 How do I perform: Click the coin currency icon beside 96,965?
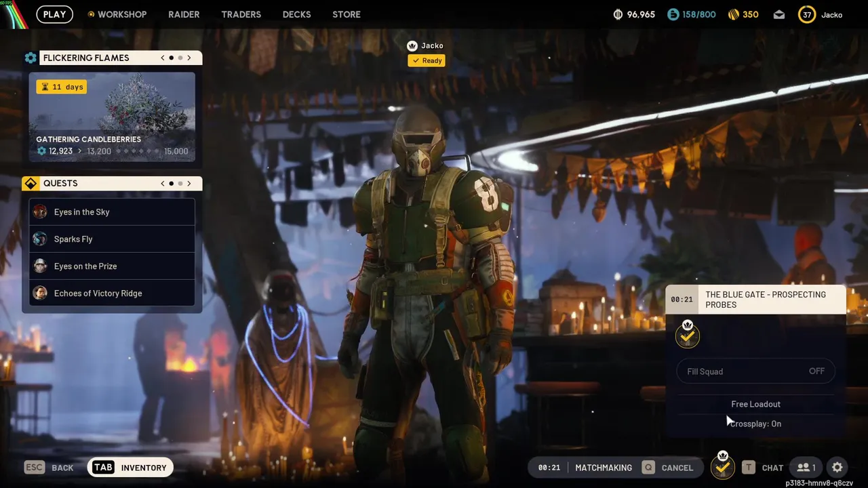tap(618, 14)
